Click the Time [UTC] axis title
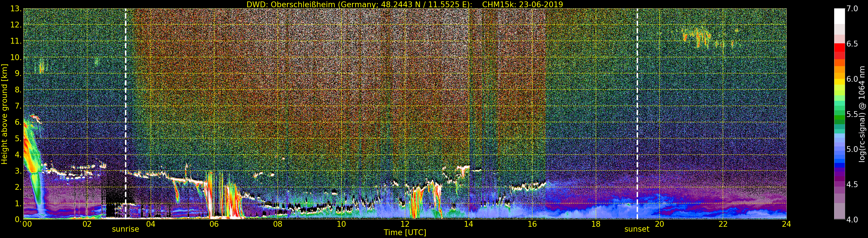Screen dimensions: 868x238 [405, 233]
